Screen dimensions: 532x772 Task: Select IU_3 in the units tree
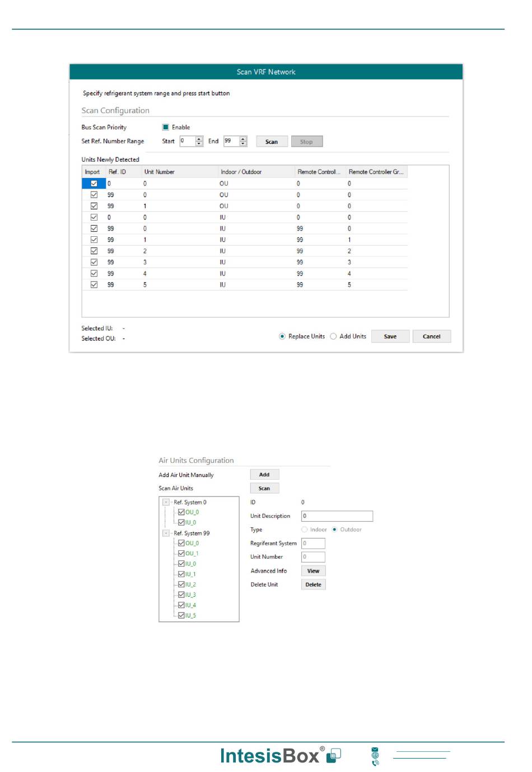coord(191,595)
